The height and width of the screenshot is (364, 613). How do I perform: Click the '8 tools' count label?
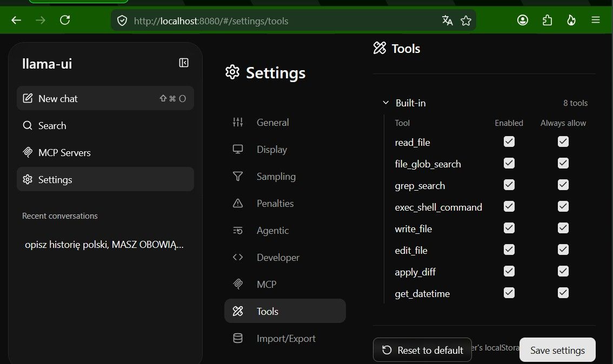point(575,103)
